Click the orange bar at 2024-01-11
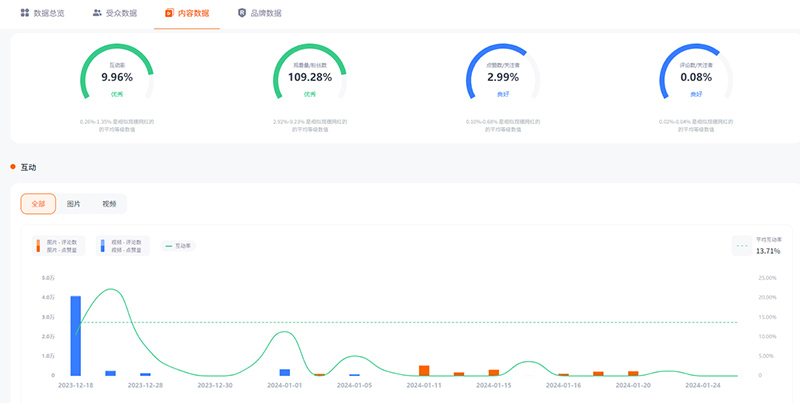 [424, 370]
